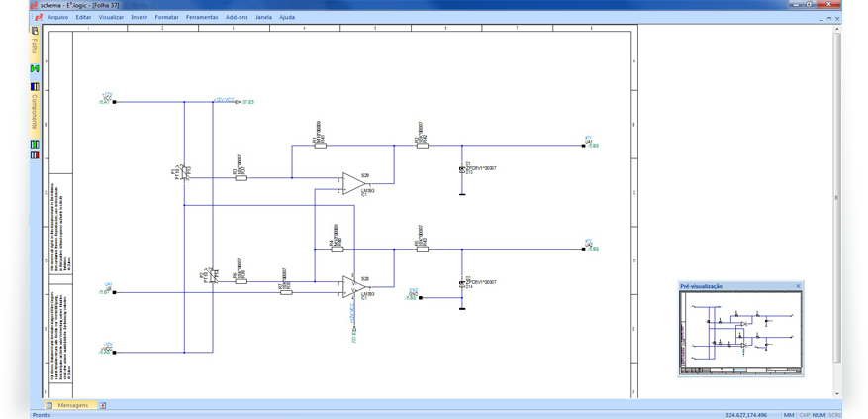Viewport: 868px width, 419px height.
Task: Open the Folha sidebar panel tab
Action: pyautogui.click(x=35, y=45)
